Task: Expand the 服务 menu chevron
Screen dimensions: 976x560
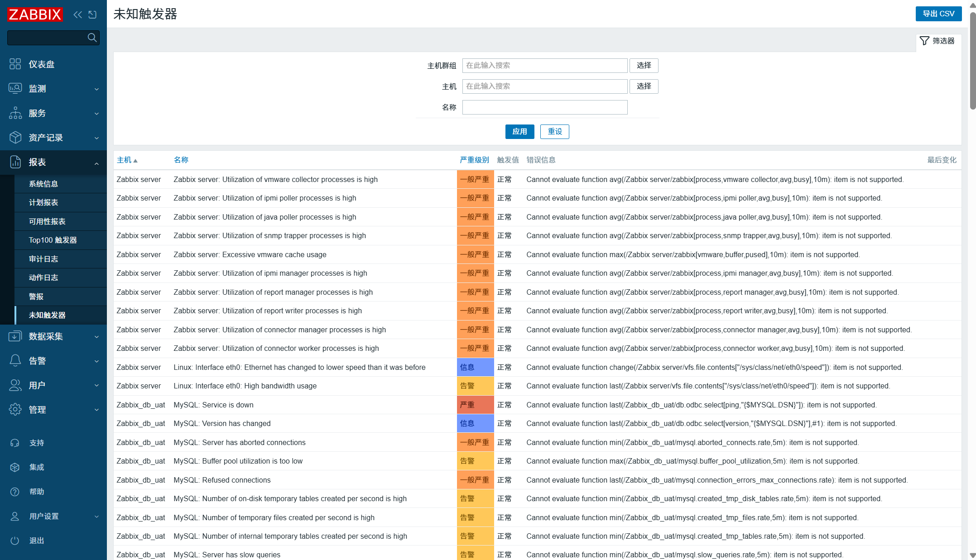Action: click(x=96, y=114)
